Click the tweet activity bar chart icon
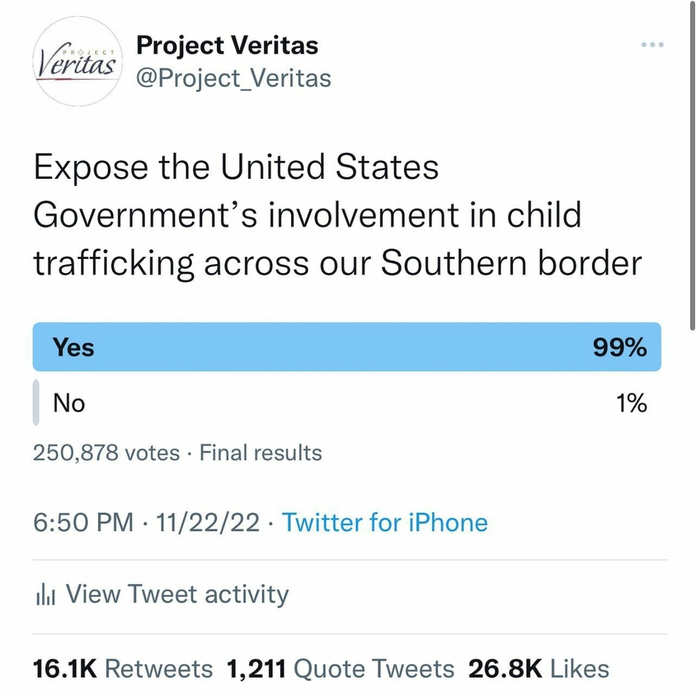Screen dimensions: 700x696 point(45,595)
